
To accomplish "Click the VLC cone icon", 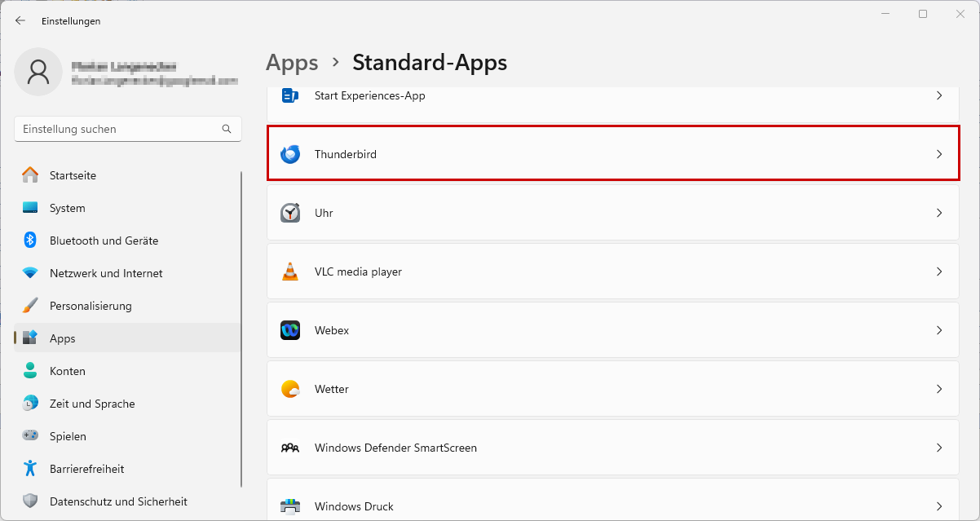I will coord(290,272).
